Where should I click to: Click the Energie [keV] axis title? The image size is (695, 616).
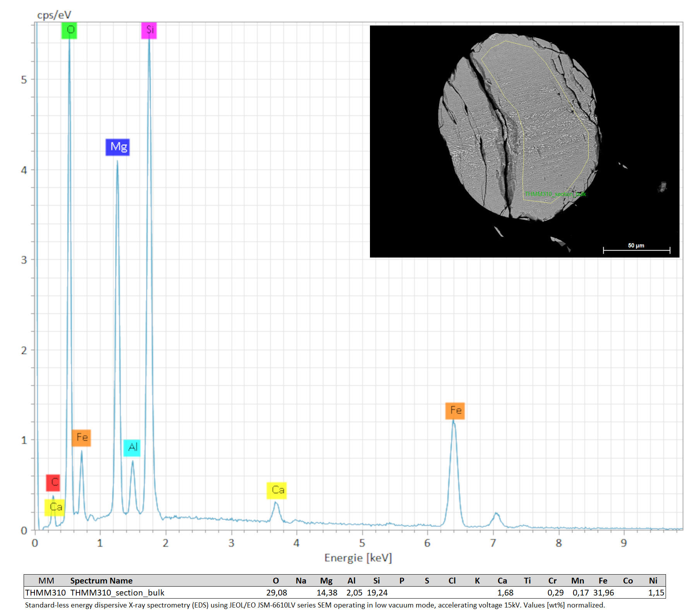tap(358, 558)
